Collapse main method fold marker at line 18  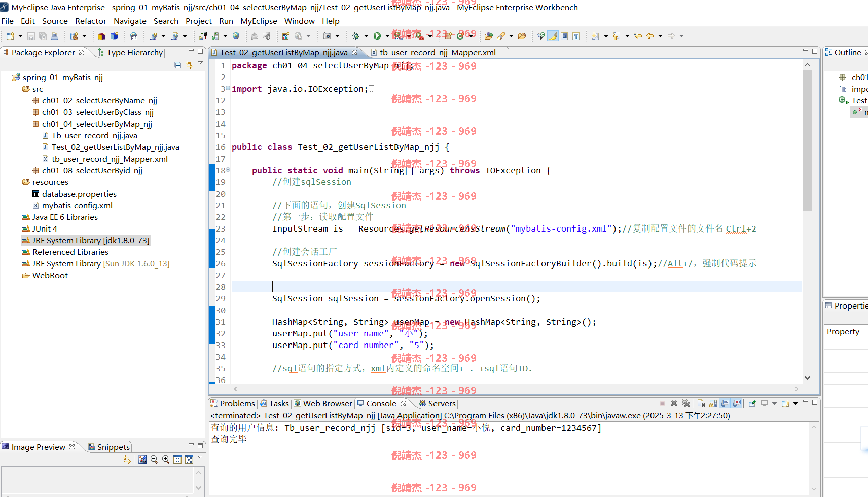tap(228, 170)
